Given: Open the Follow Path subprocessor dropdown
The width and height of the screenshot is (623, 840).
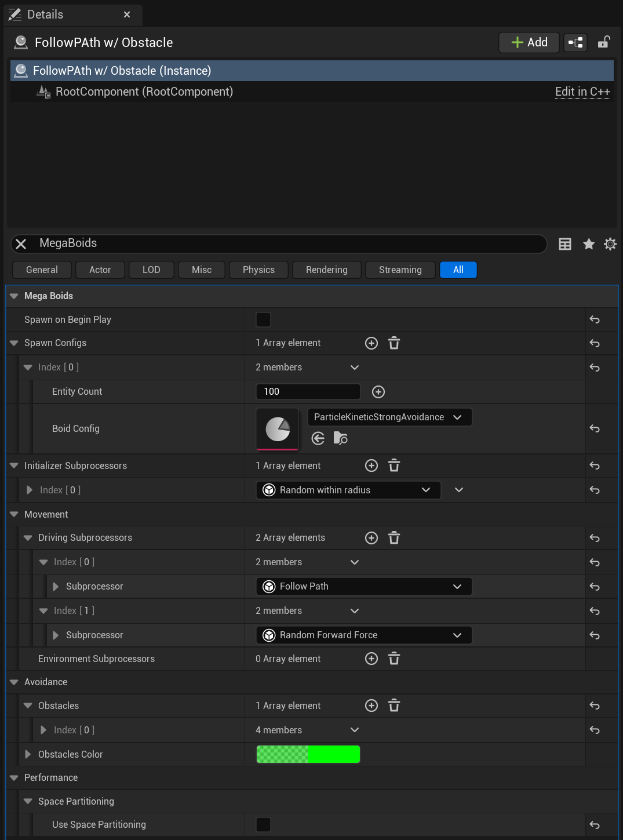Looking at the screenshot, I should tap(363, 587).
